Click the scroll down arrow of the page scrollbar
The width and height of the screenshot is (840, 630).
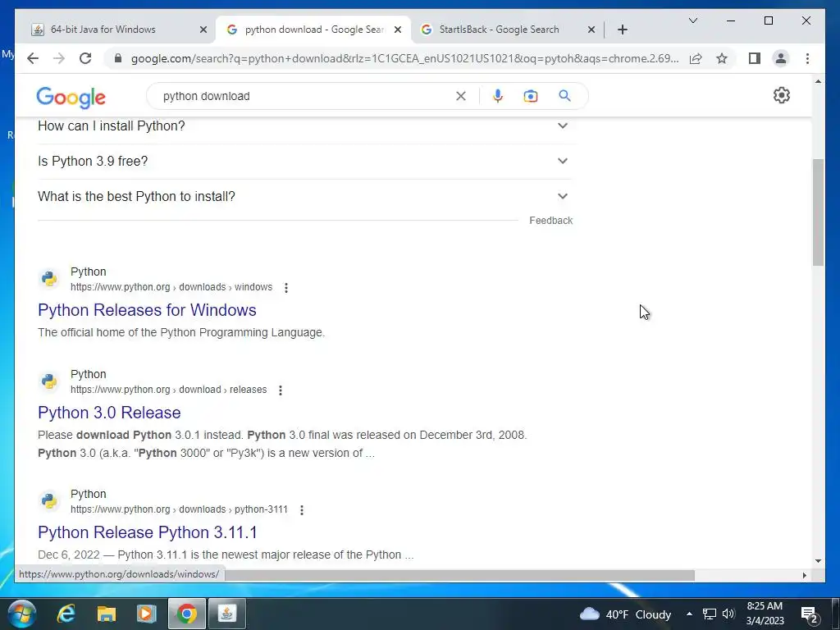pos(818,561)
